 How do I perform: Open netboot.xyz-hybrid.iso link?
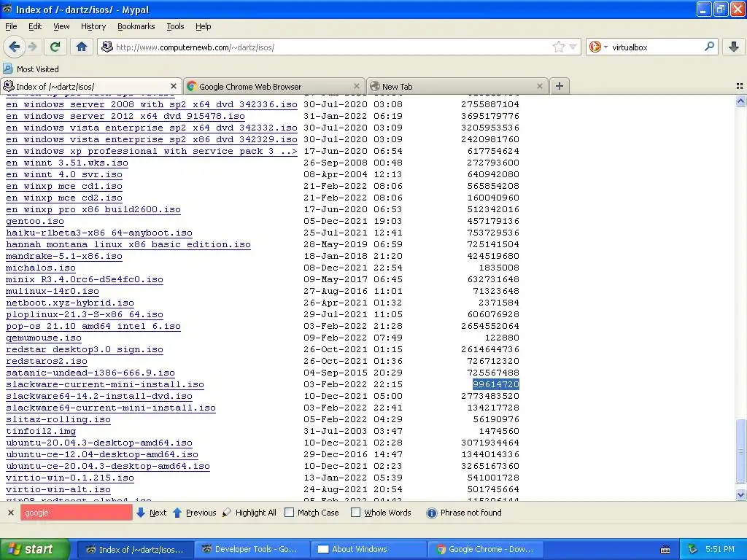point(70,303)
